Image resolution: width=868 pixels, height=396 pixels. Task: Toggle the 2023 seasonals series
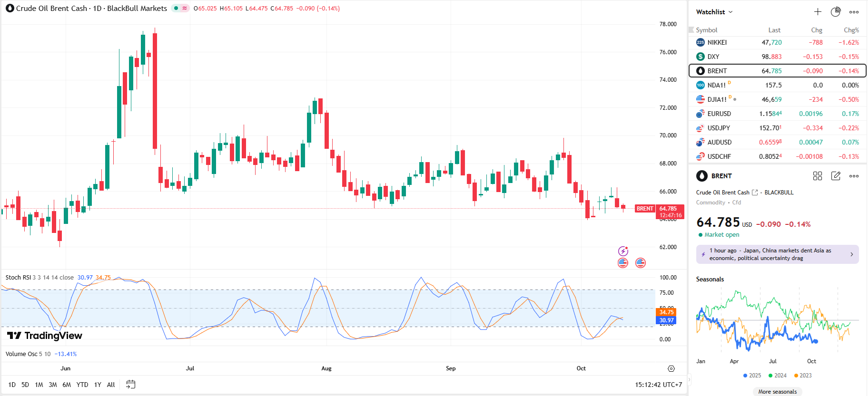pos(803,376)
